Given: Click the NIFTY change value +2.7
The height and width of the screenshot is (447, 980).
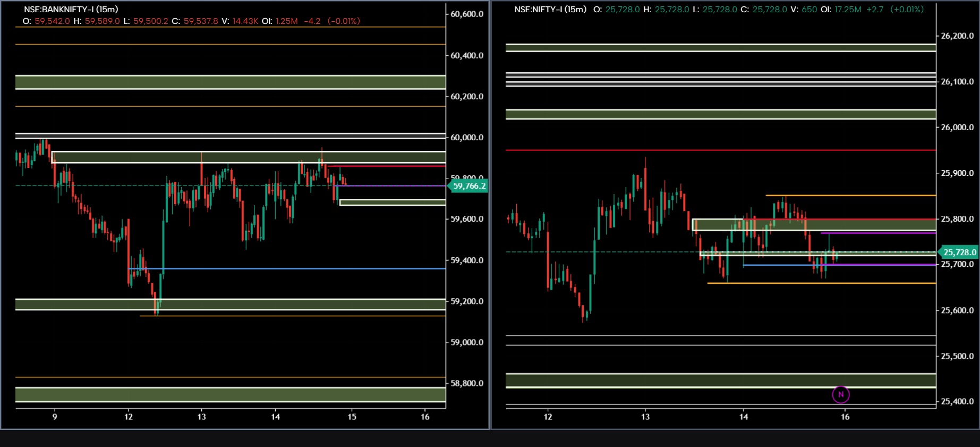Looking at the screenshot, I should (x=874, y=10).
